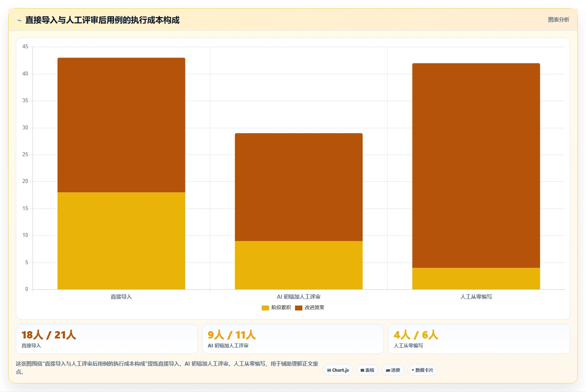This screenshot has height=392, width=586.
Task: Toggle the 阶段累积 legend item
Action: pos(276,308)
